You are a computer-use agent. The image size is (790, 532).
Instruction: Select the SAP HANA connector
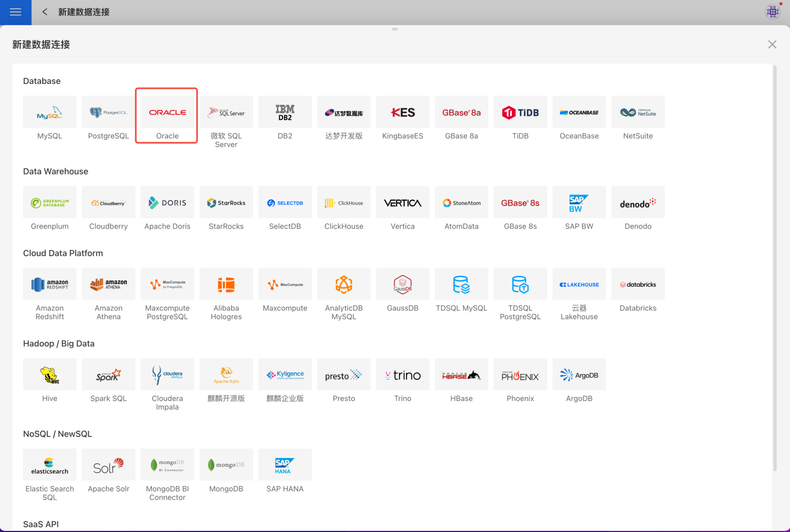[285, 466]
